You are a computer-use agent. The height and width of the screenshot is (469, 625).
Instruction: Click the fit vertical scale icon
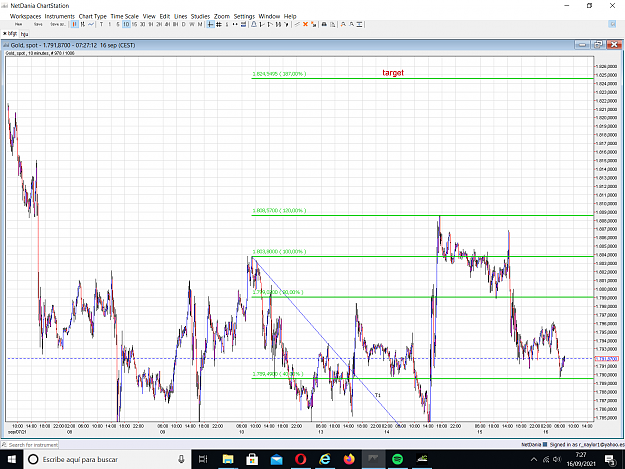(x=359, y=24)
